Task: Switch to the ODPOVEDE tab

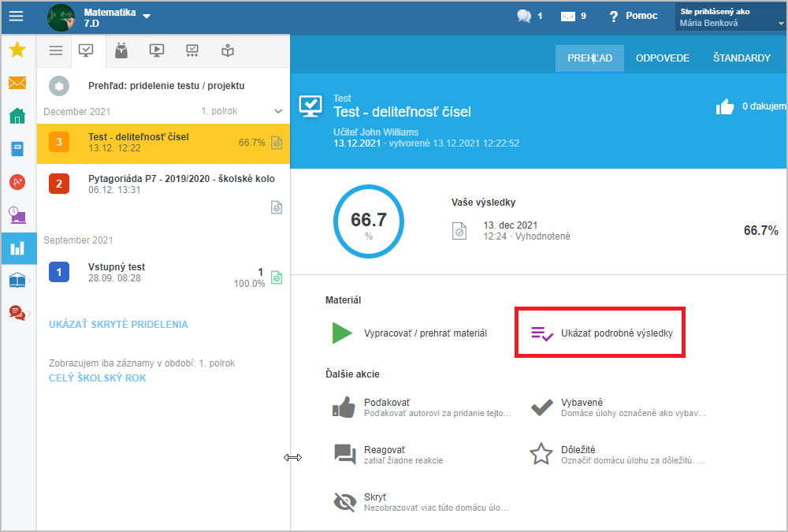Action: (x=662, y=58)
